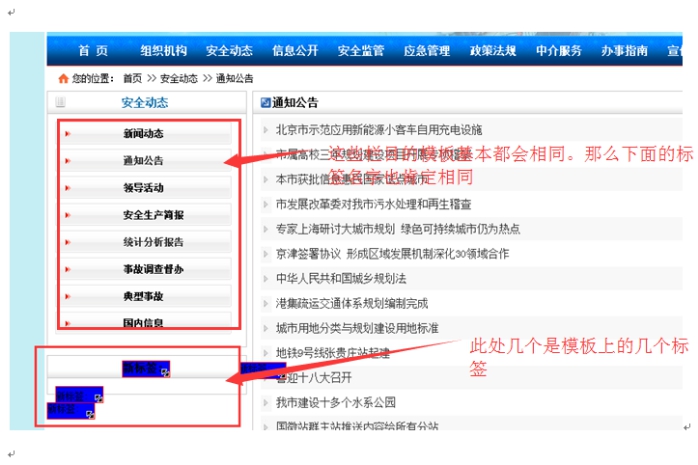Open the 安全生产简报 sidebar category

153,215
